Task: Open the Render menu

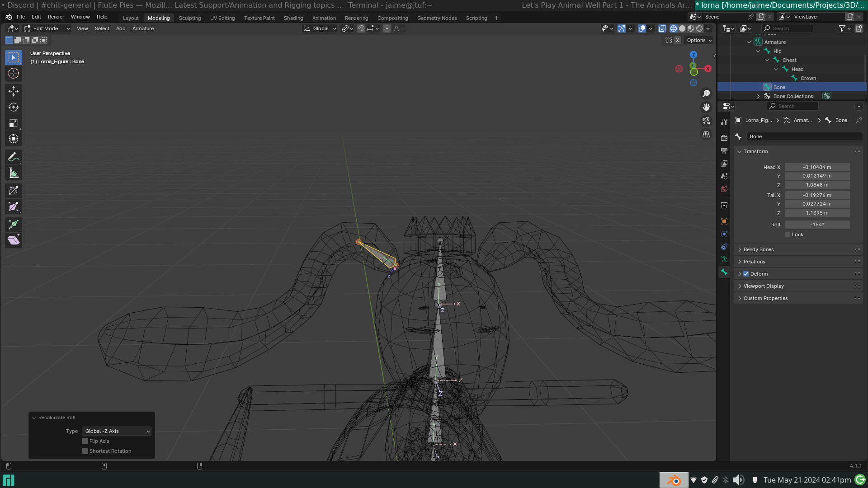Action: 56,17
